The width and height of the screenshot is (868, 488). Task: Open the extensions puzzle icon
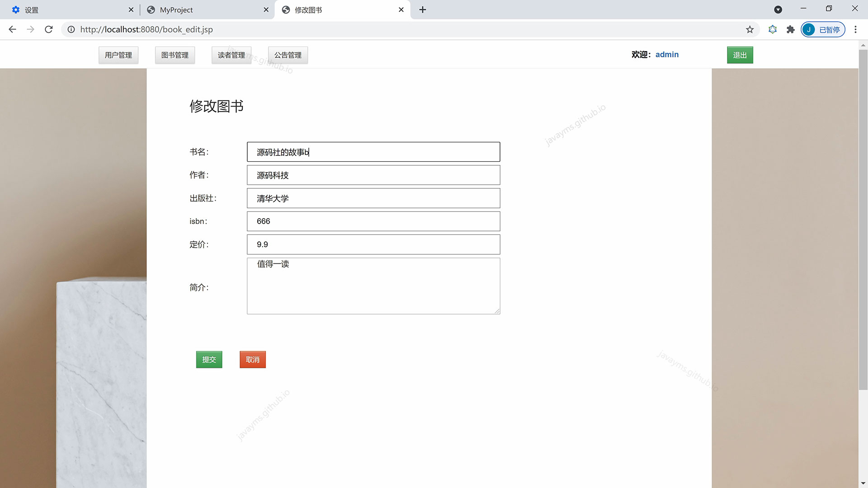(x=790, y=29)
